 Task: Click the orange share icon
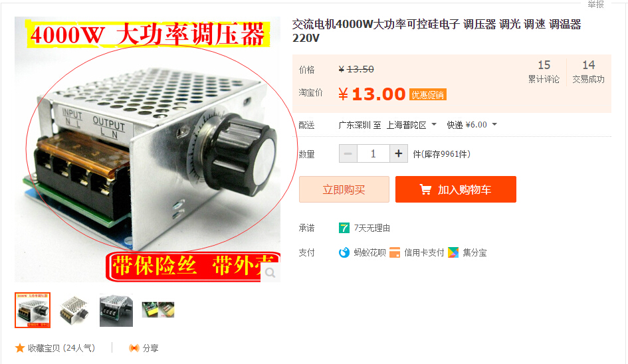click(134, 348)
